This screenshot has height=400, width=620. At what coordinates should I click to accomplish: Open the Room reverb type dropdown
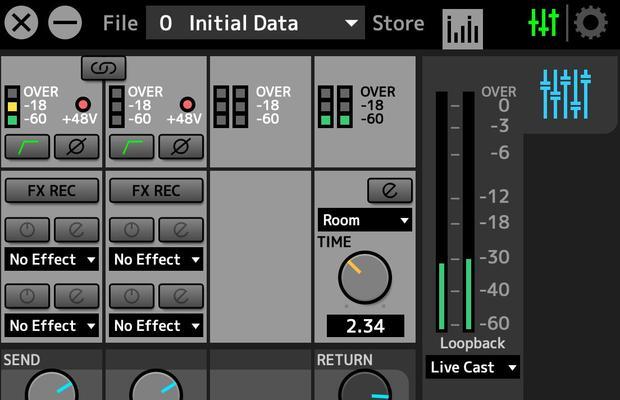pyautogui.click(x=365, y=220)
